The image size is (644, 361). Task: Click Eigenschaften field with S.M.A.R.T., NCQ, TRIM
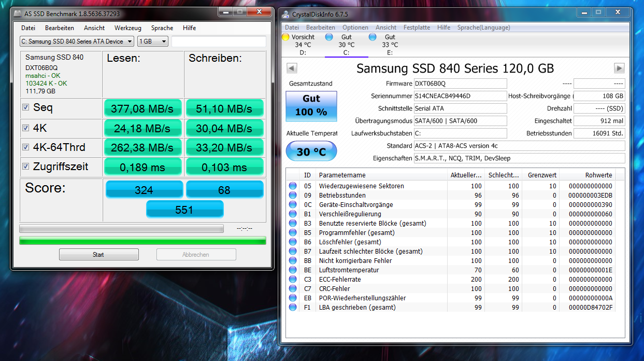(519, 158)
